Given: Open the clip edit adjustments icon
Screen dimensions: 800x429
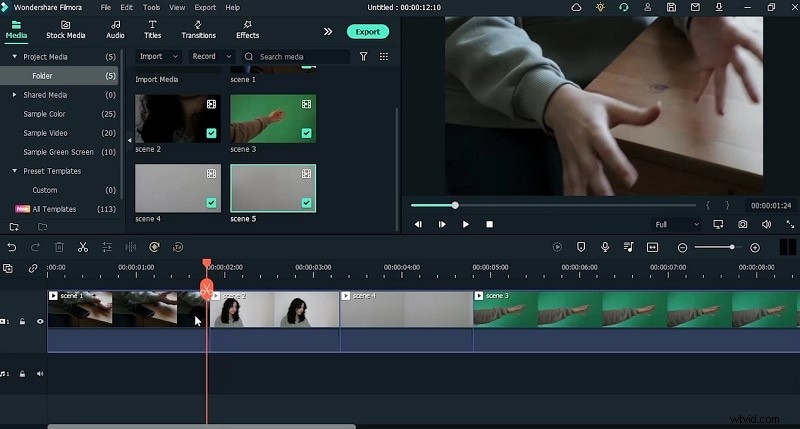Looking at the screenshot, I should click(107, 247).
